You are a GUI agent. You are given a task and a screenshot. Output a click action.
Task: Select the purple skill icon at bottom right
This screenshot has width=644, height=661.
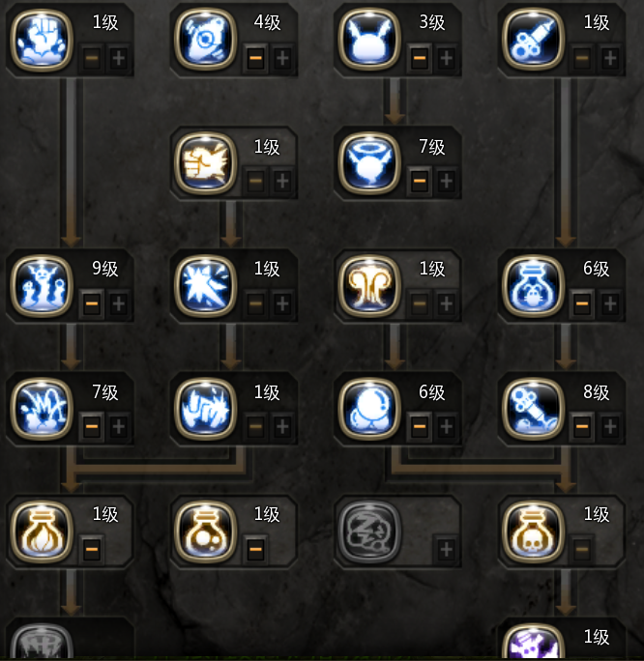click(533, 642)
